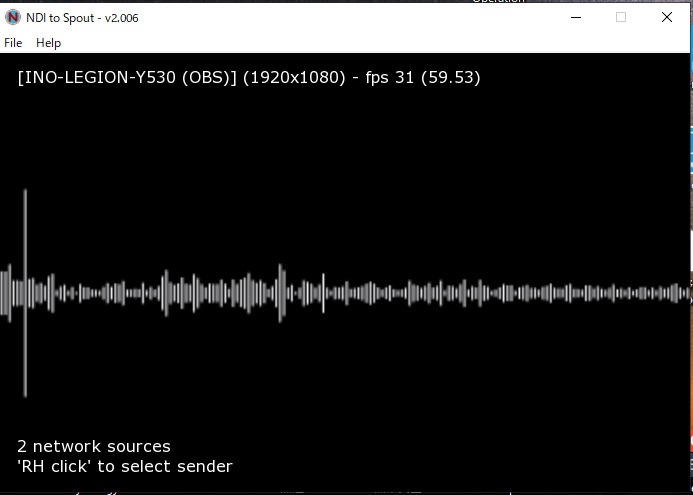The width and height of the screenshot is (693, 495).
Task: Open the Help menu
Action: pos(48,43)
